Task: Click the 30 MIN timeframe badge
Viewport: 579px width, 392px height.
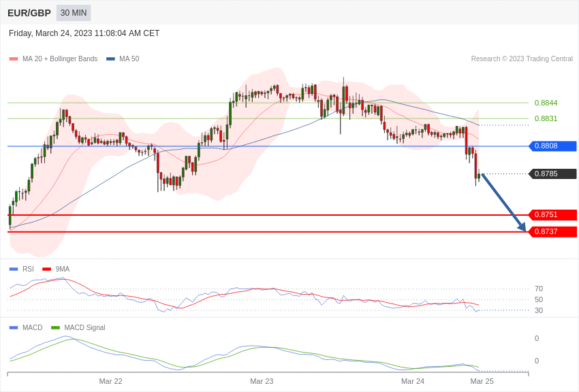Action: pos(74,13)
